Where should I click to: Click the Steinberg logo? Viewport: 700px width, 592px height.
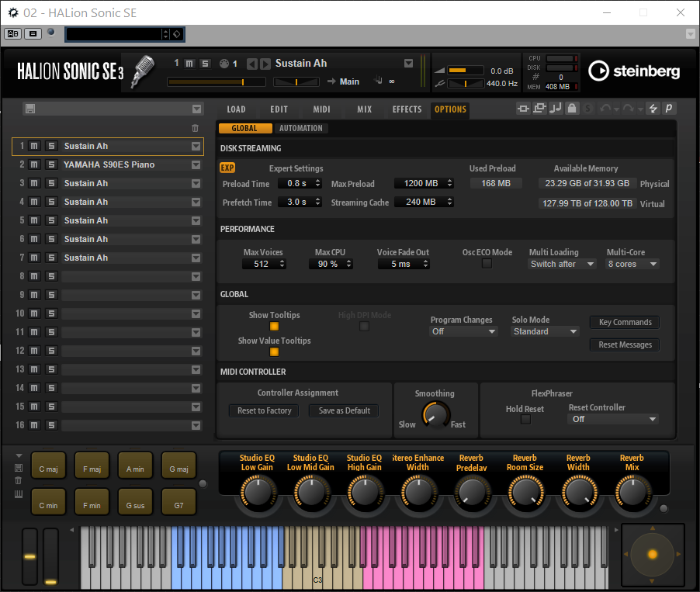tap(634, 71)
